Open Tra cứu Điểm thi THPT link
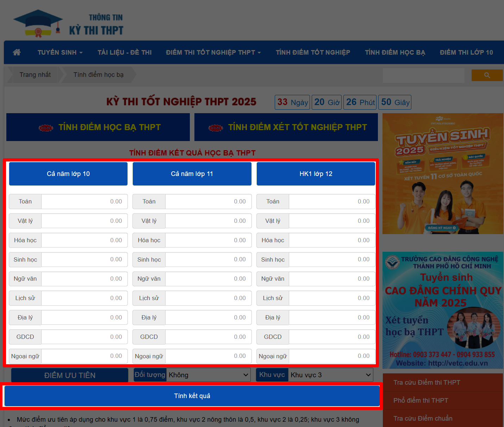This screenshot has width=504, height=427. point(427,383)
